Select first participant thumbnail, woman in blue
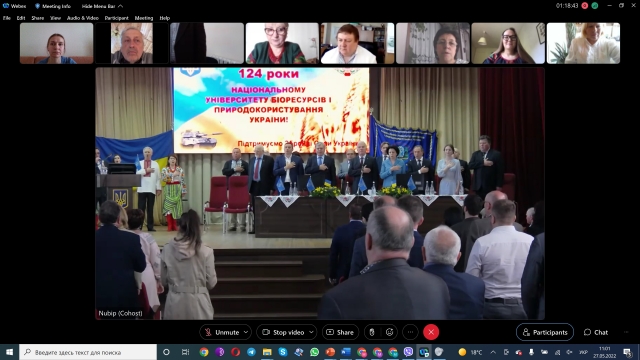640x360 pixels. [x=56, y=43]
